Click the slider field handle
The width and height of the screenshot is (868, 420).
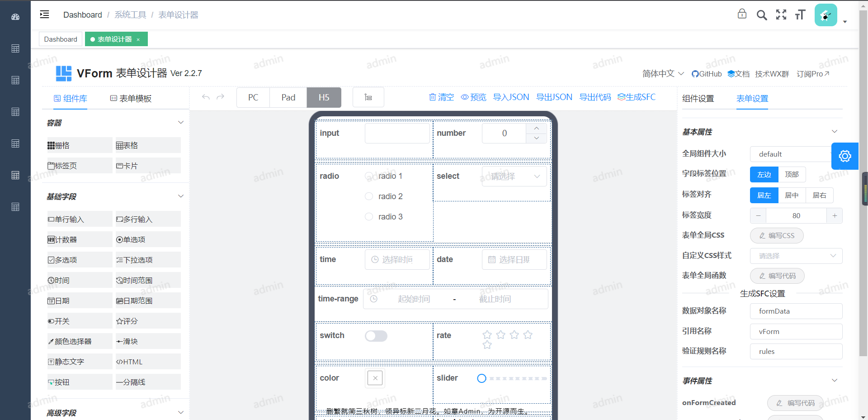click(482, 378)
